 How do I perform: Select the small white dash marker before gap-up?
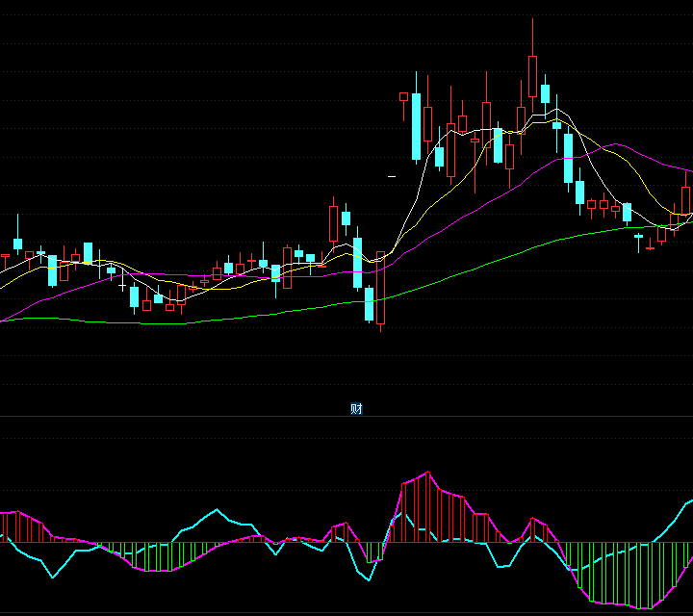point(392,176)
